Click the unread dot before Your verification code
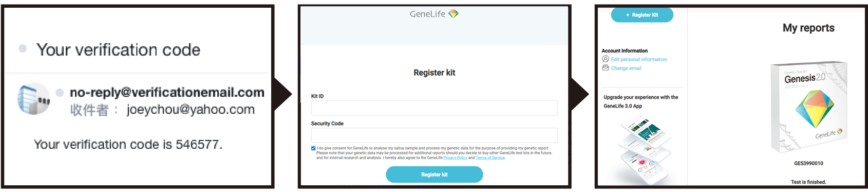 pos(23,48)
